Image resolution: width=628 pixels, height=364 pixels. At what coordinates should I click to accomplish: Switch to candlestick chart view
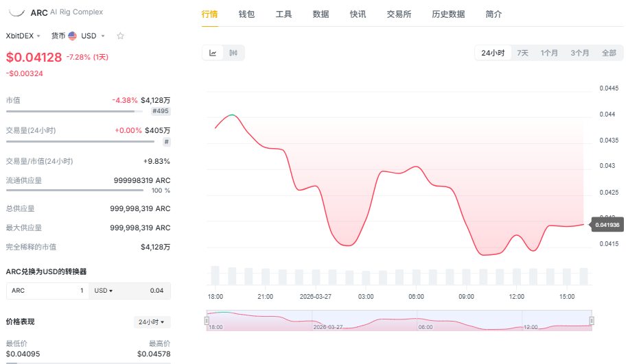(233, 53)
